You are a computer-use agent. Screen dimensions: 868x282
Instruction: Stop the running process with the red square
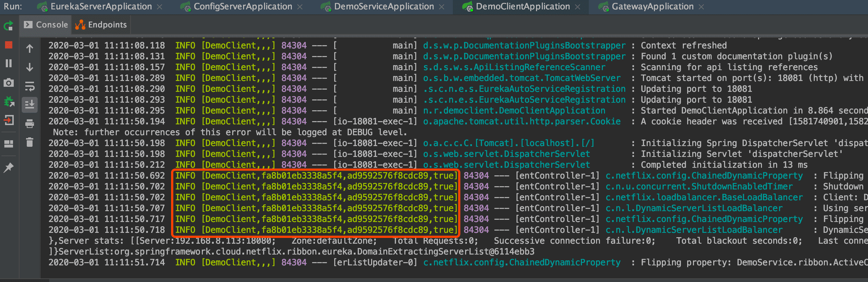[x=9, y=45]
